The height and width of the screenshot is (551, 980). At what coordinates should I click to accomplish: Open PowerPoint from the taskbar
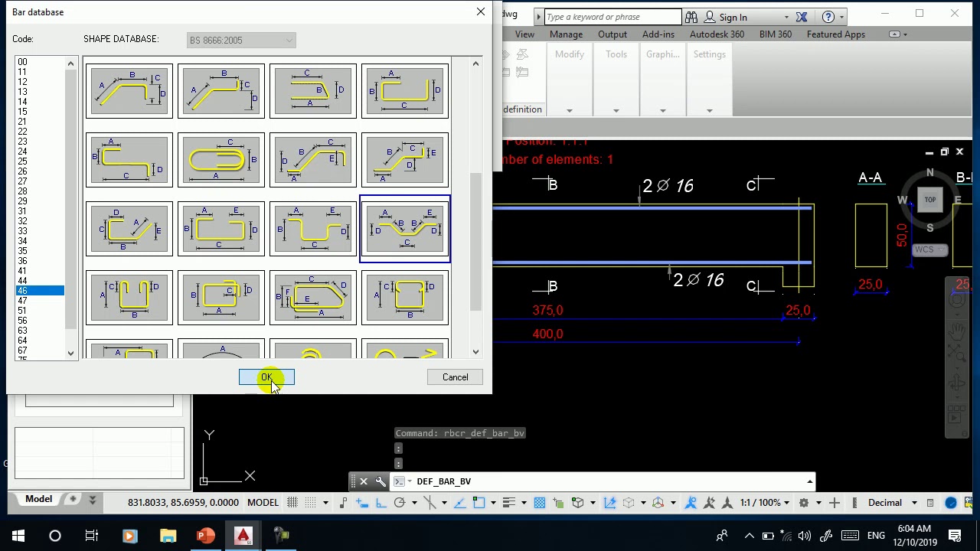point(205,536)
